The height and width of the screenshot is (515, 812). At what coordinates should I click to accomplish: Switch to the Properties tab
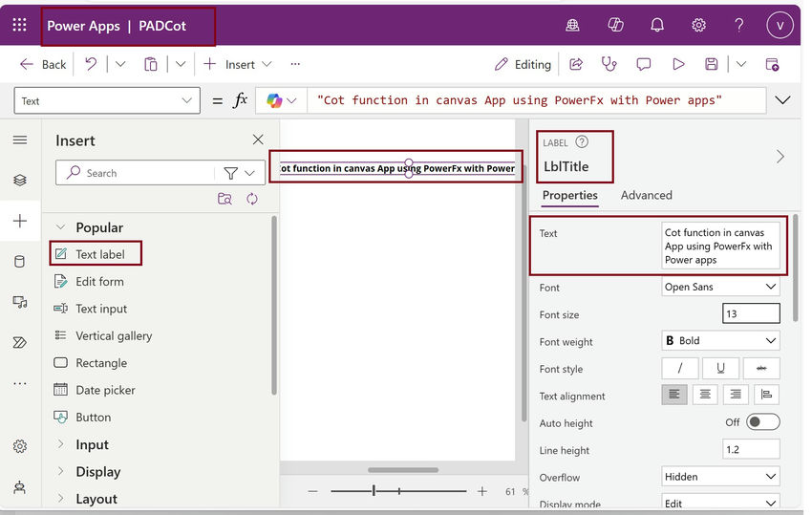569,195
